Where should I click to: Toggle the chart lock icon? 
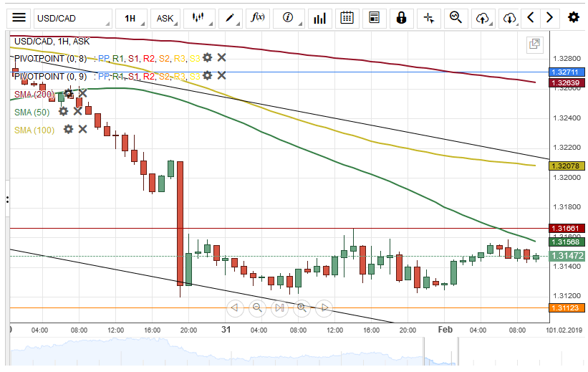point(401,18)
